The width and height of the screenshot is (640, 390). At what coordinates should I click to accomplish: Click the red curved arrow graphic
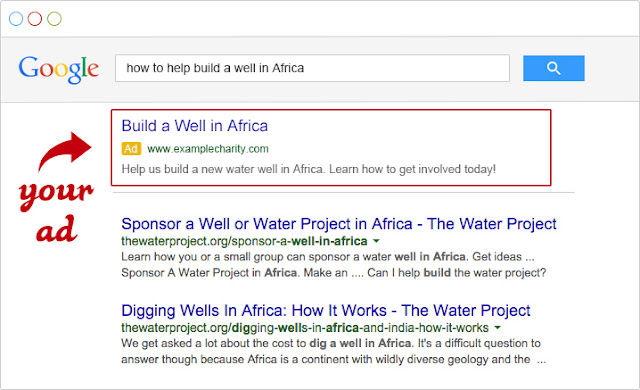tap(64, 151)
